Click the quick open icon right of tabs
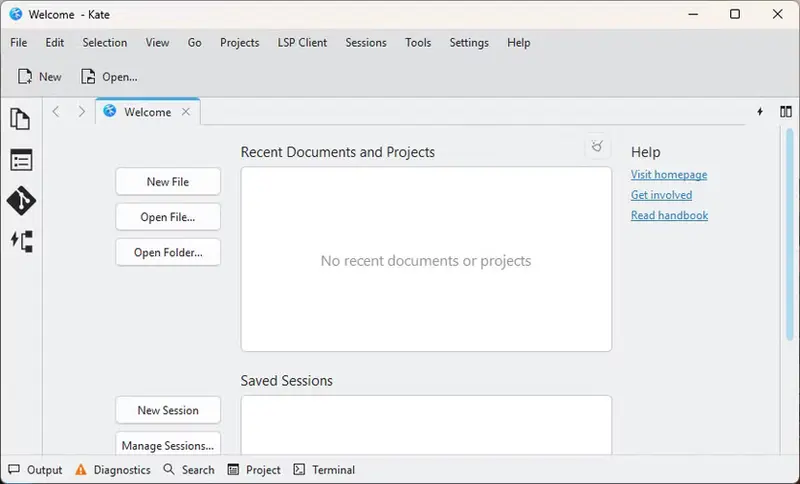Image resolution: width=800 pixels, height=484 pixels. 760,112
